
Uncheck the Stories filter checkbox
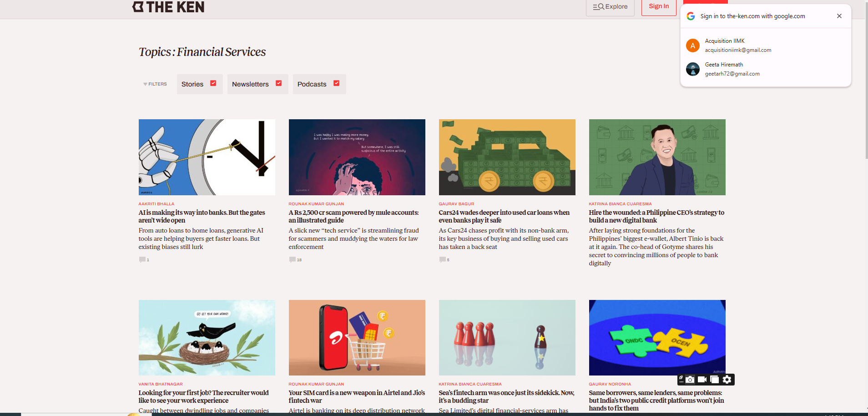click(213, 83)
